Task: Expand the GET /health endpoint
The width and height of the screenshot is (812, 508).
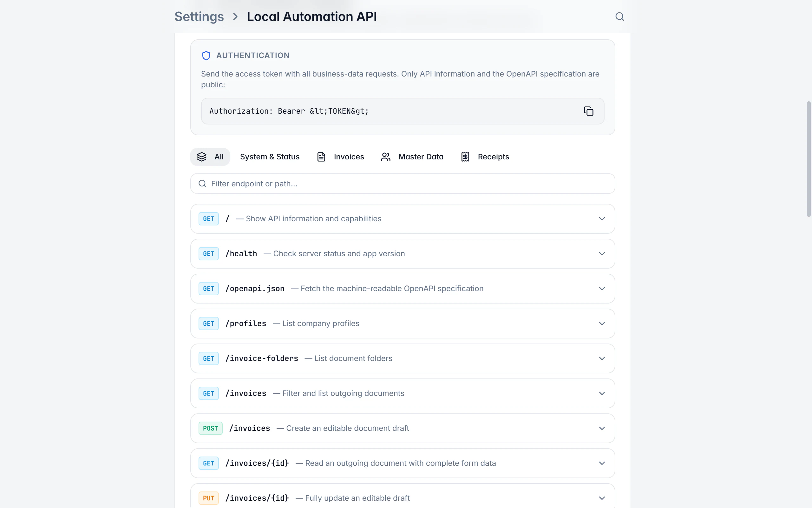Action: [x=403, y=254]
